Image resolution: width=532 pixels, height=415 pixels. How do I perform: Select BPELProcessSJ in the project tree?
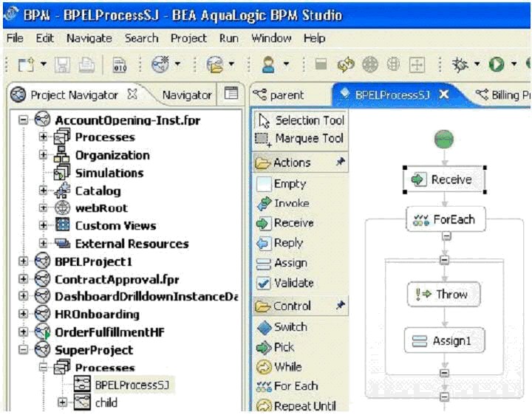pos(132,385)
